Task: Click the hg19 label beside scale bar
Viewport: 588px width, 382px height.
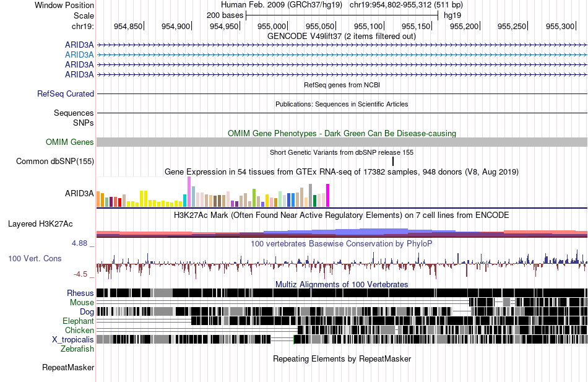Action: click(452, 15)
